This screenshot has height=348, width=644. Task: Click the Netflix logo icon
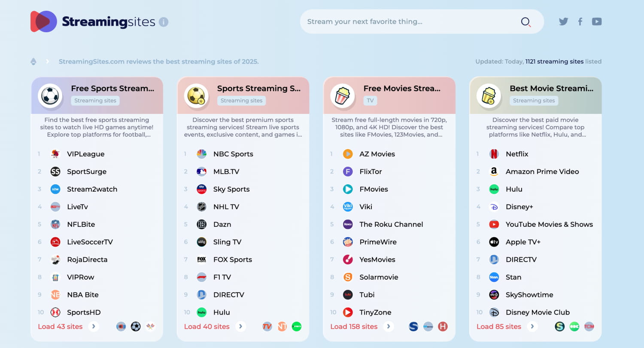point(494,154)
